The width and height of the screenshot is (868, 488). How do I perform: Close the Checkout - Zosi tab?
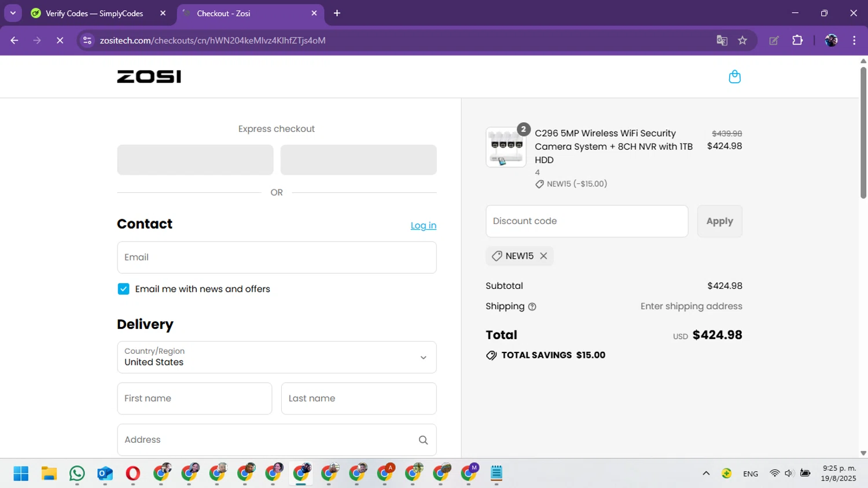coord(314,13)
